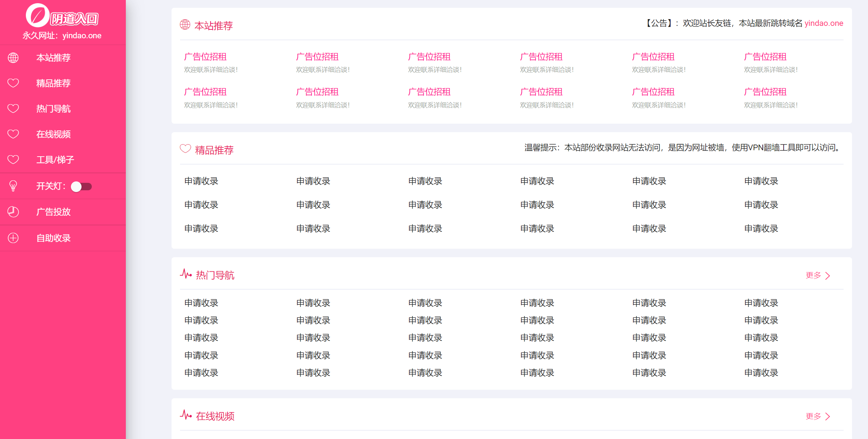Toggle the 开关灯 light switch
The image size is (868, 439).
tap(81, 186)
